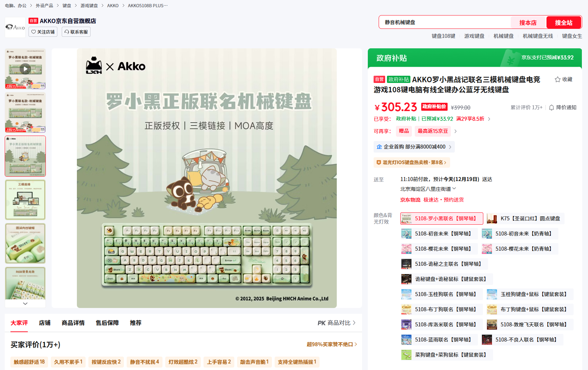Switch to the 商品详情 tab
Screen dimensions: 588x370
(x=73, y=323)
